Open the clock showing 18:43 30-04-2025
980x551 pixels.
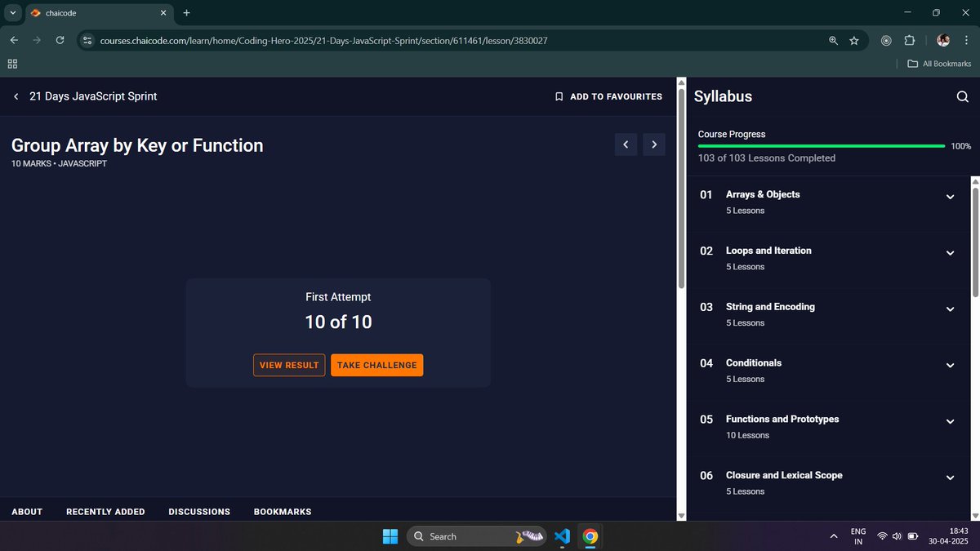tap(947, 536)
